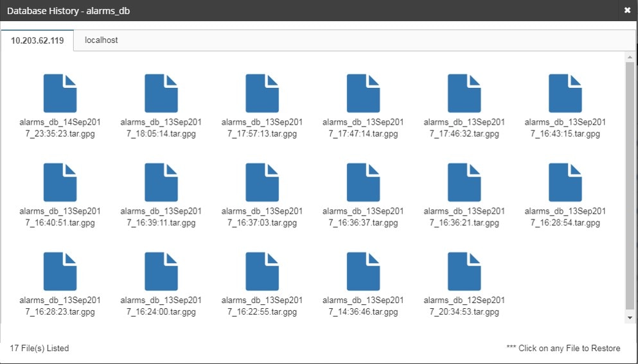Viewport: 638px width, 364px height.
Task: Click file icon for 13Sep2017_17:46:32 backup
Action: [x=465, y=93]
